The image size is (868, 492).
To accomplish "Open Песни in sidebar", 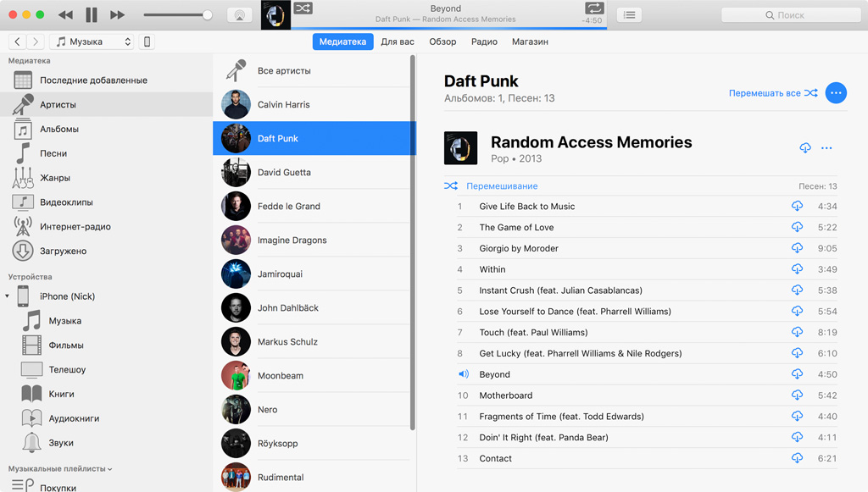I will pos(106,153).
